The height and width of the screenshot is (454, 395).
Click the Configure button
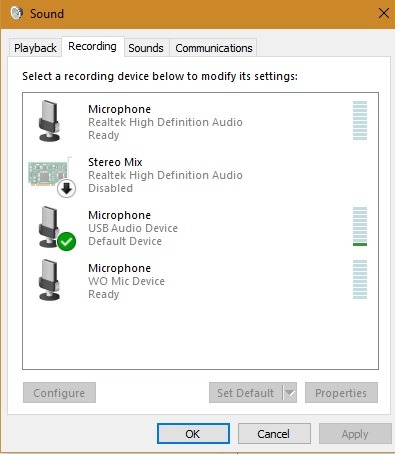click(x=59, y=393)
